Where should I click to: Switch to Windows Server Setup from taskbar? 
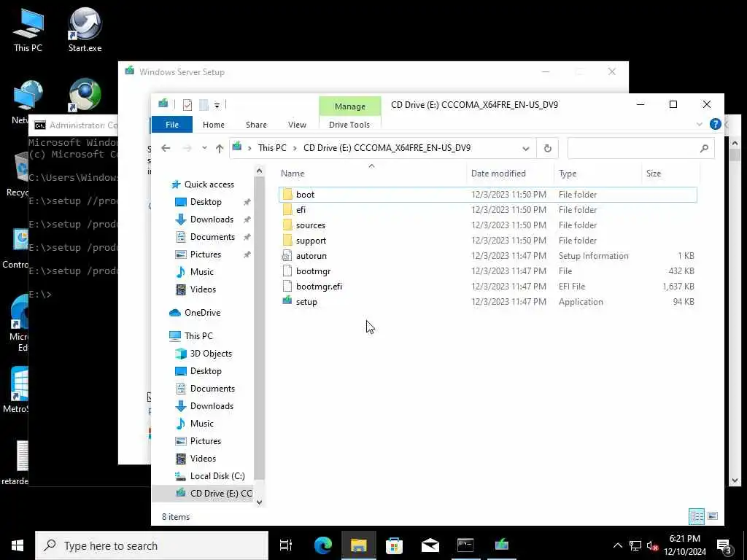(501, 545)
